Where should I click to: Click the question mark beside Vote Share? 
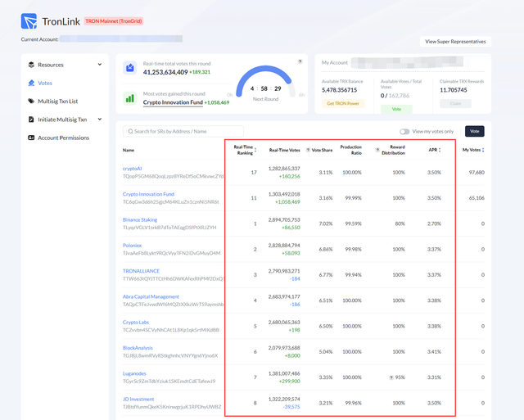pos(308,150)
